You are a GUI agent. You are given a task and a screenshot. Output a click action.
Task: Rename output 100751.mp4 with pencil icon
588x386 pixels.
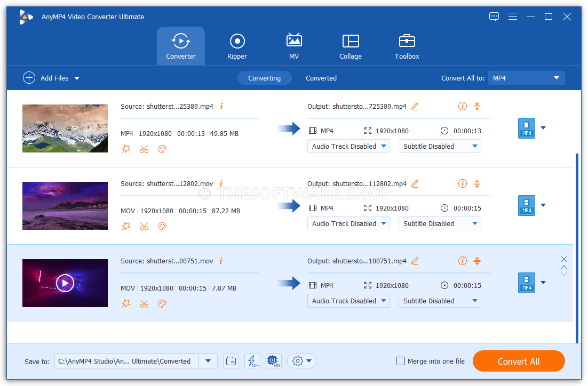[x=415, y=261]
